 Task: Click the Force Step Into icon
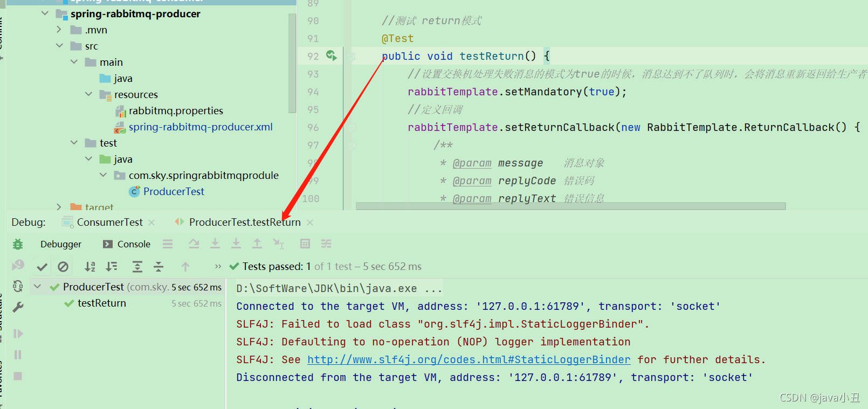click(236, 244)
